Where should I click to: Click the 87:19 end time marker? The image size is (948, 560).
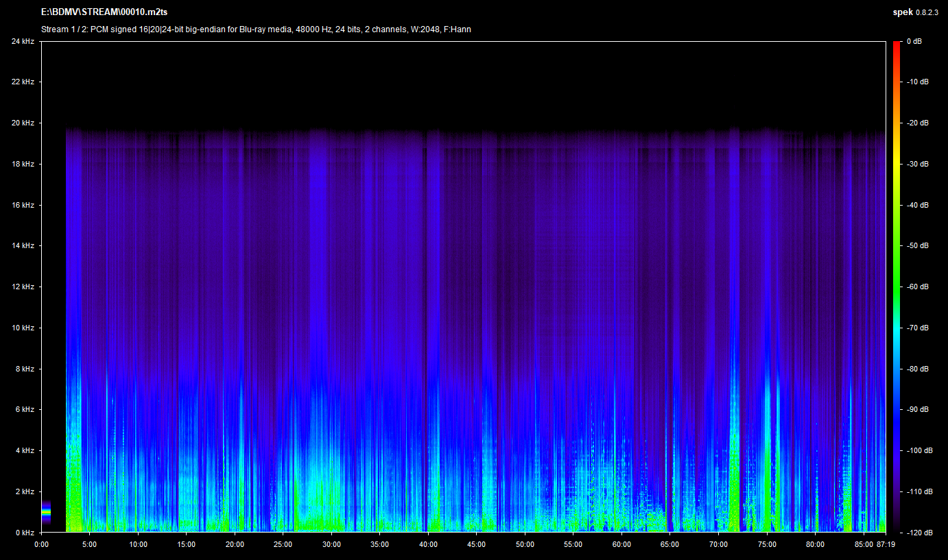coord(886,545)
